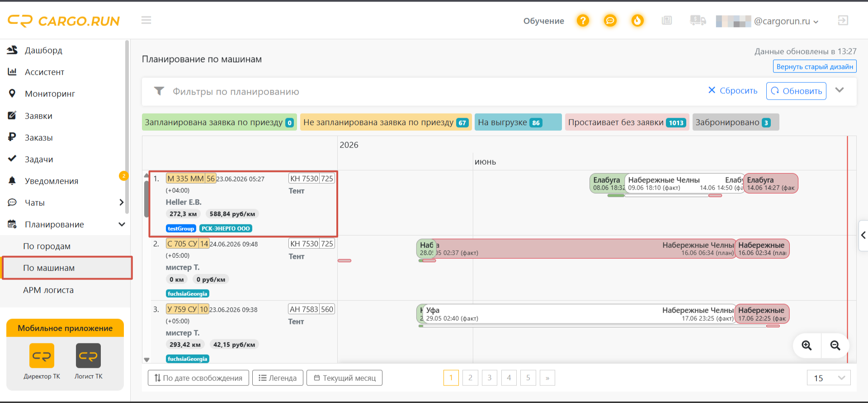The height and width of the screenshot is (403, 868).
Task: Click testGroup tag
Action: [x=181, y=228]
